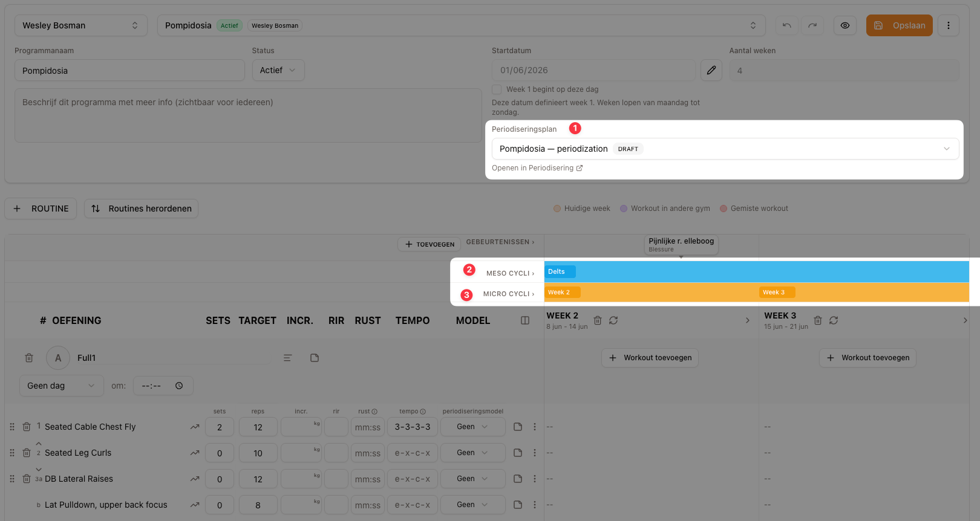Screen dimensions: 980x521
Task: Click Routines herordenen button
Action: point(141,209)
